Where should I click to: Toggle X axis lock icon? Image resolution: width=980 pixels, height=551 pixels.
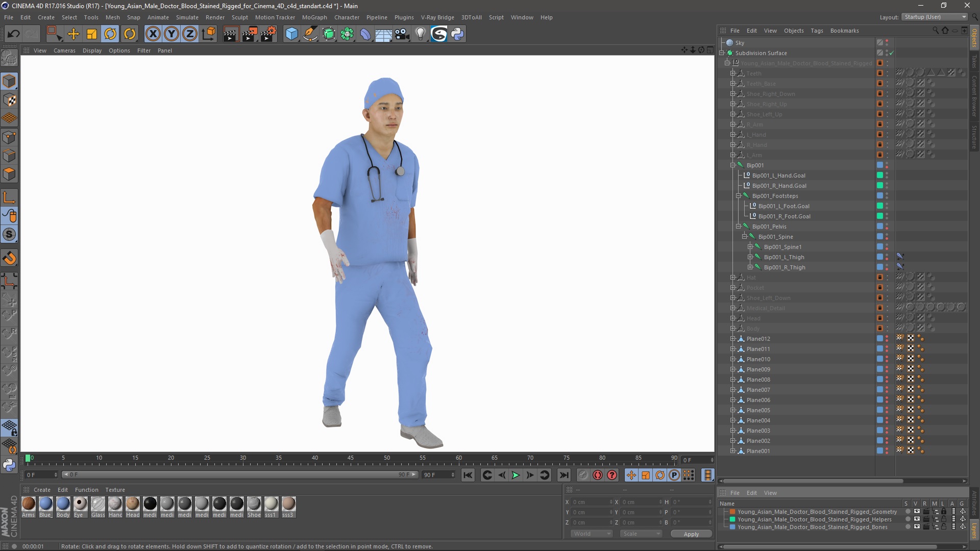[x=153, y=34]
